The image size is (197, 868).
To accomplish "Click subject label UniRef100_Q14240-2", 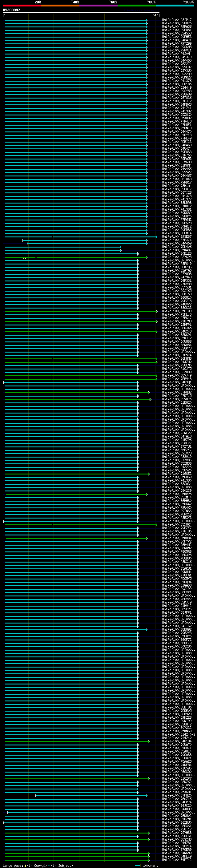I will pyautogui.click(x=179, y=734).
